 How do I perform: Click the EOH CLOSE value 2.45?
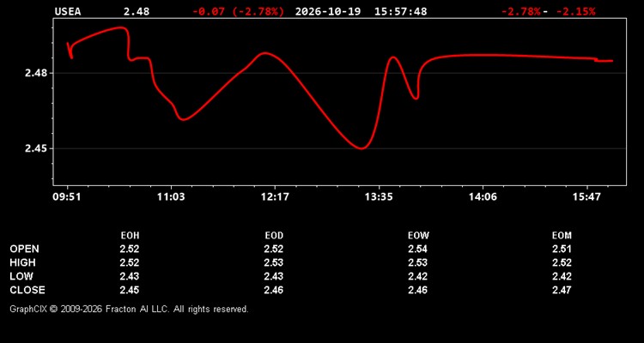(130, 290)
